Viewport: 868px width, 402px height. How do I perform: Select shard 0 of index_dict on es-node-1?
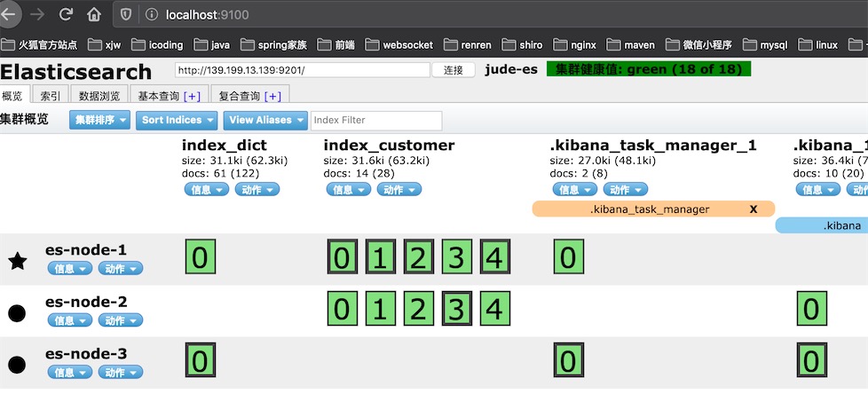click(x=201, y=257)
